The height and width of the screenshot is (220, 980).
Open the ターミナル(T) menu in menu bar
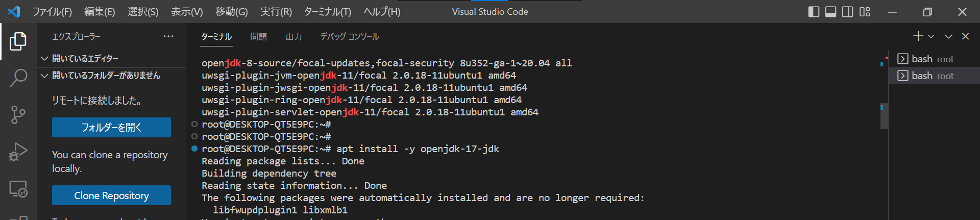tap(328, 12)
